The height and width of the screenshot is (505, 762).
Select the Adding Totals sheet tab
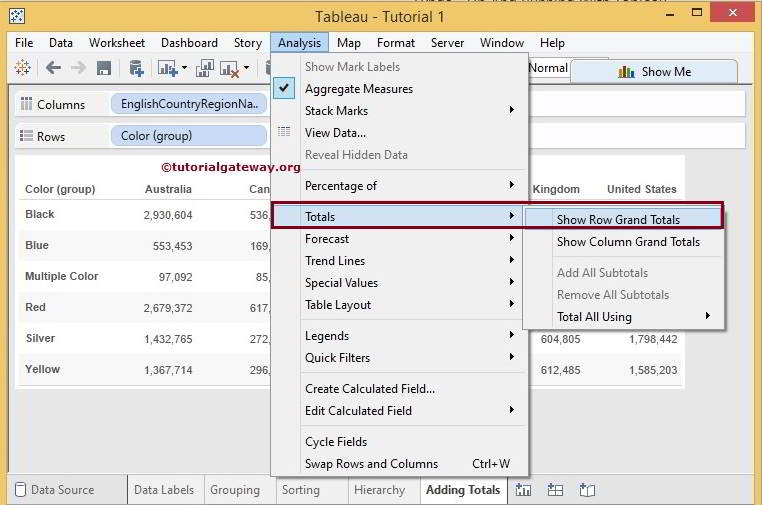point(463,489)
